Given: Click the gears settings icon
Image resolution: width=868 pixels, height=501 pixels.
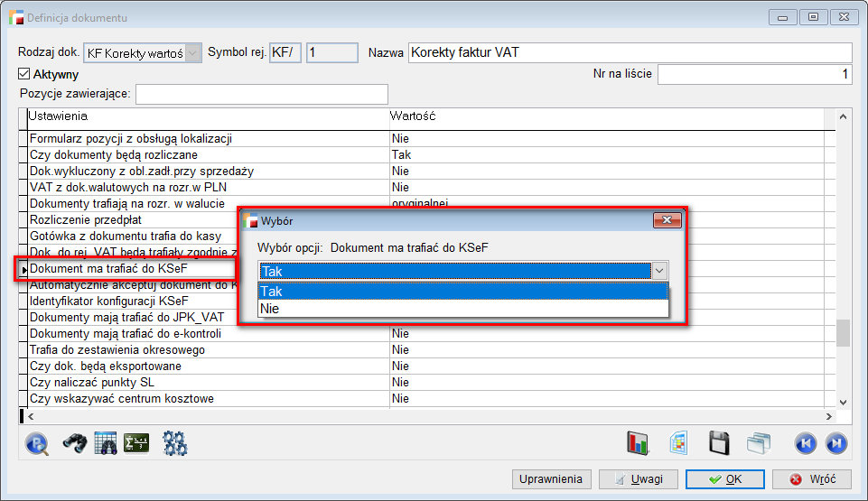Looking at the screenshot, I should [174, 443].
